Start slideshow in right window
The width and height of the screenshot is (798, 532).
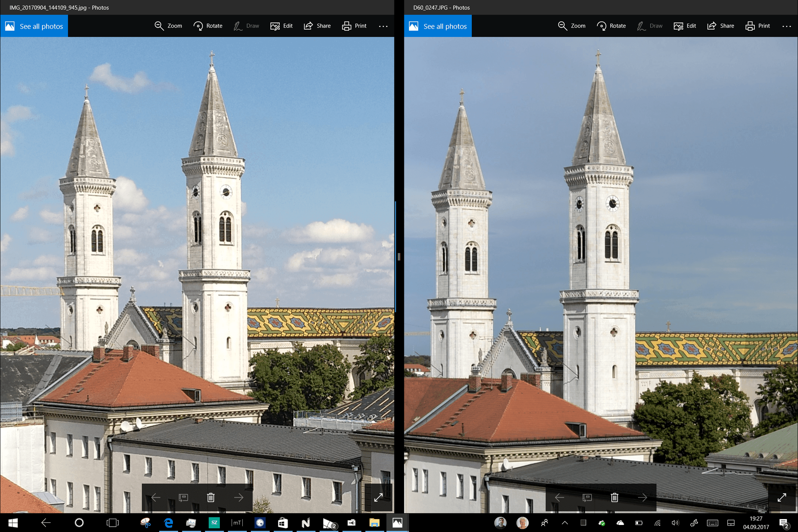pos(587,498)
